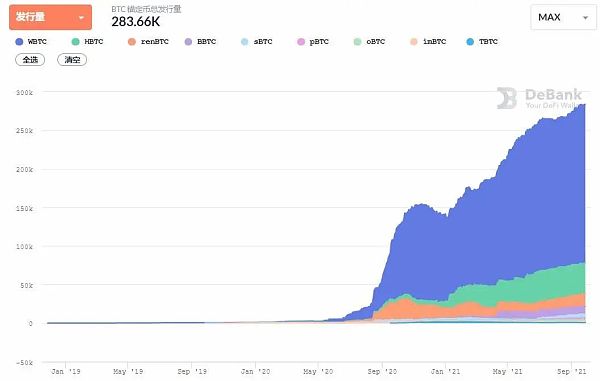Open the 发行量 metric dropdown
Screen dimensions: 600x381
pyautogui.click(x=51, y=17)
